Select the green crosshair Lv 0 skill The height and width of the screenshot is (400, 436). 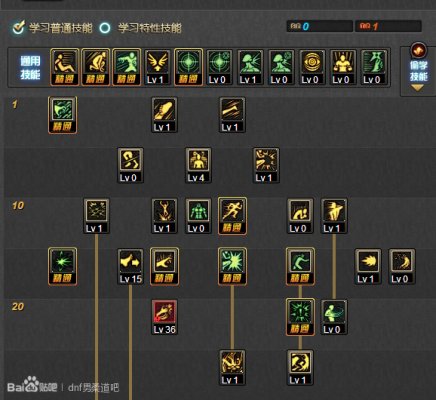click(x=219, y=67)
